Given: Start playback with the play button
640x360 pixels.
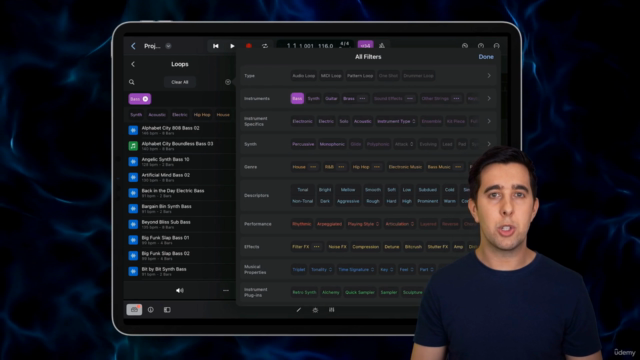Looking at the screenshot, I should (x=232, y=46).
